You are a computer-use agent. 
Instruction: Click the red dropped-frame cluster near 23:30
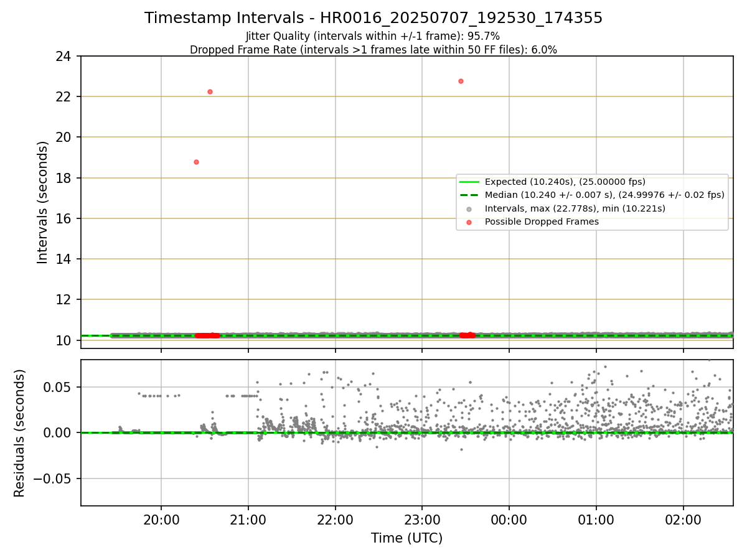tap(467, 335)
